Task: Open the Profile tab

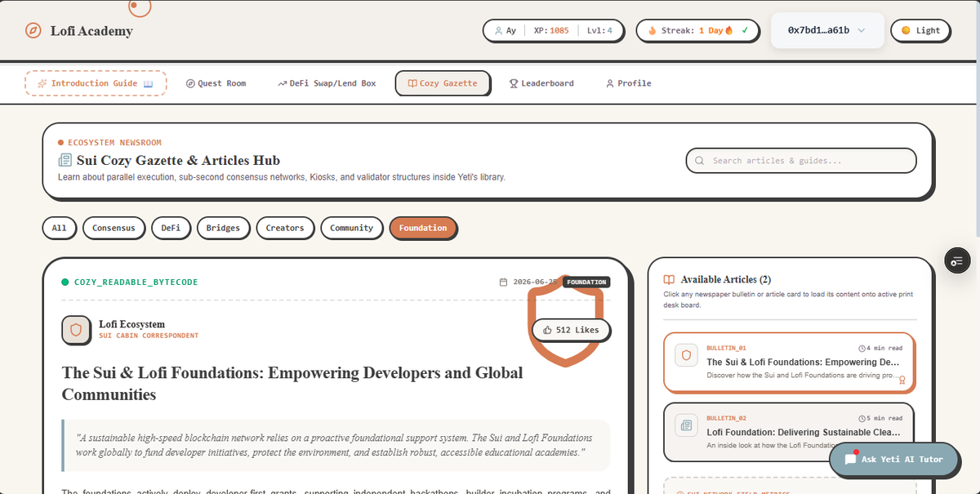Action: (629, 83)
